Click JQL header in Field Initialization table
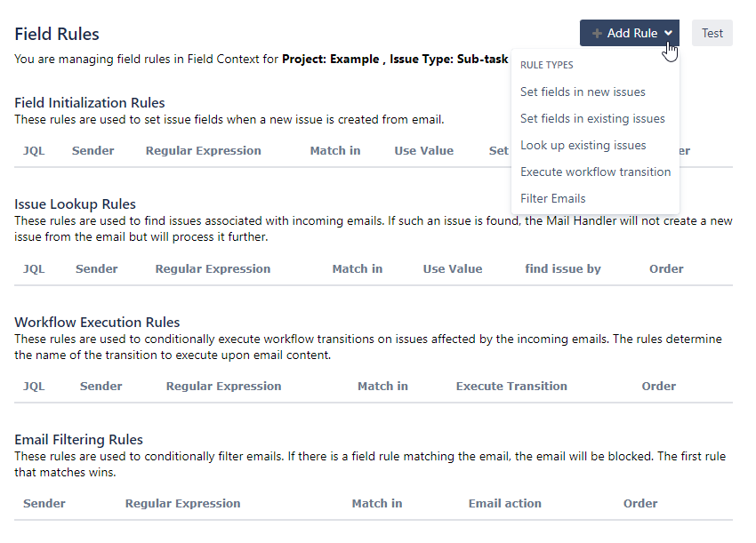756x543 pixels. click(x=34, y=151)
